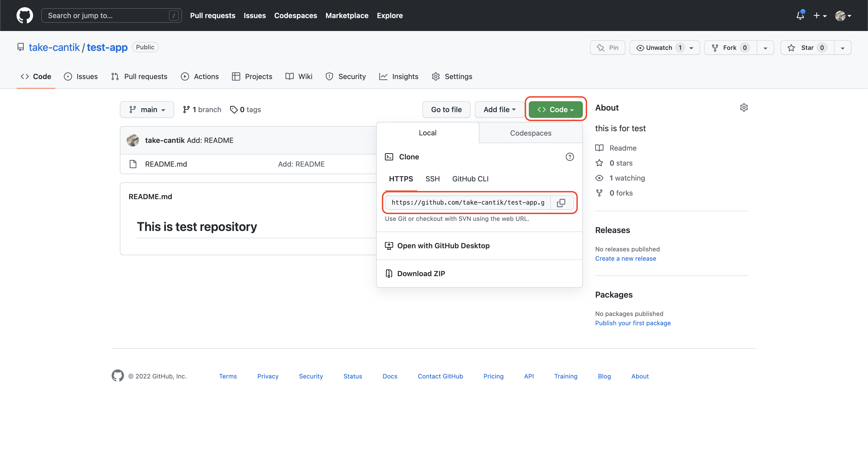Screen dimensions: 868x465
Task: Open the main branch dropdown
Action: tap(147, 110)
